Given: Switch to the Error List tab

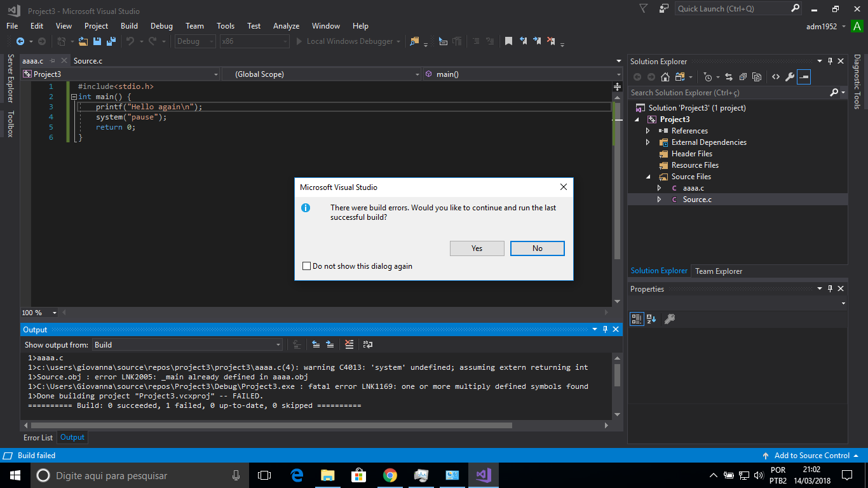Looking at the screenshot, I should pos(38,438).
